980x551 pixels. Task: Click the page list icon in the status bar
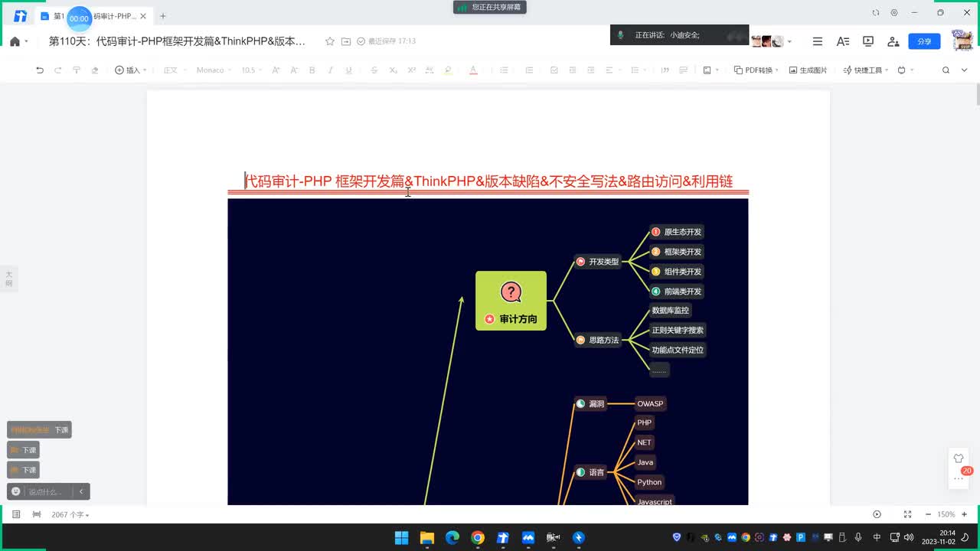[x=16, y=514]
